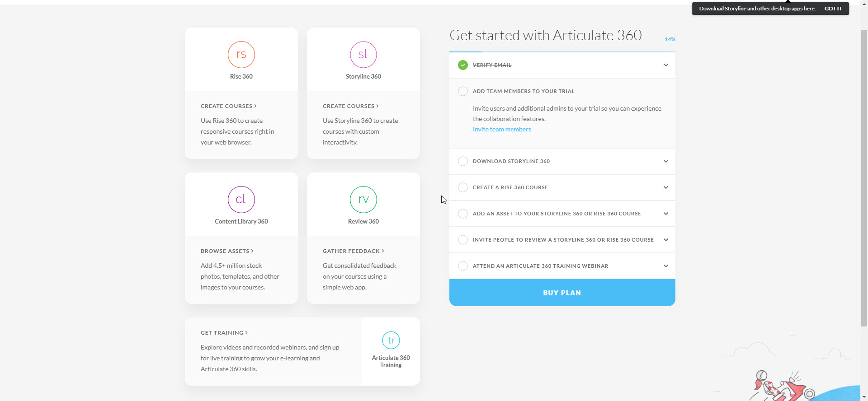This screenshot has height=401, width=868.
Task: Expand the Download Storyline 360 chevron
Action: 666,161
